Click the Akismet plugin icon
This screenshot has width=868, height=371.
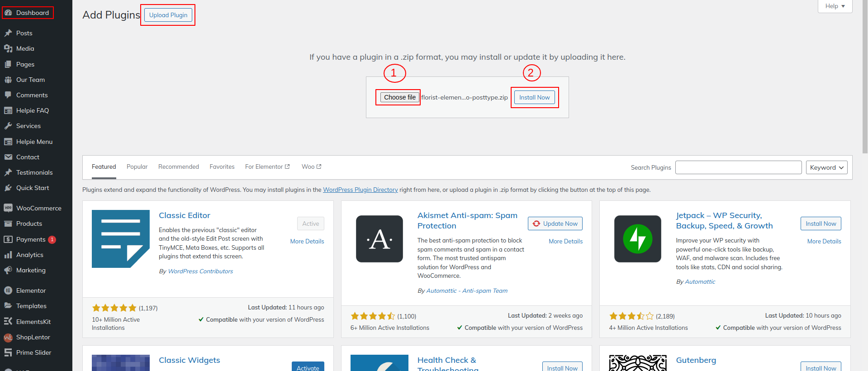tap(379, 239)
